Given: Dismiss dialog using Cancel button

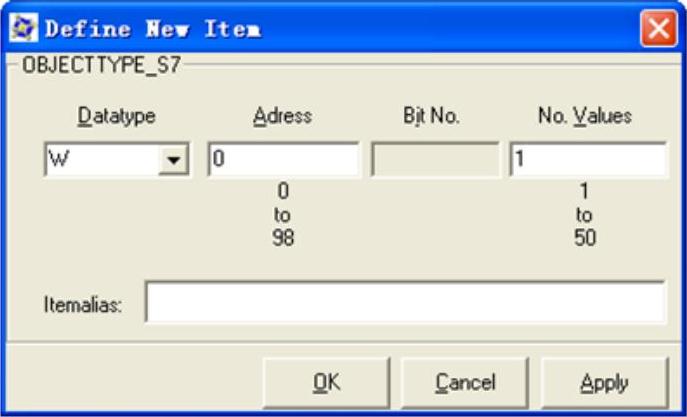Looking at the screenshot, I should pyautogui.click(x=465, y=383).
